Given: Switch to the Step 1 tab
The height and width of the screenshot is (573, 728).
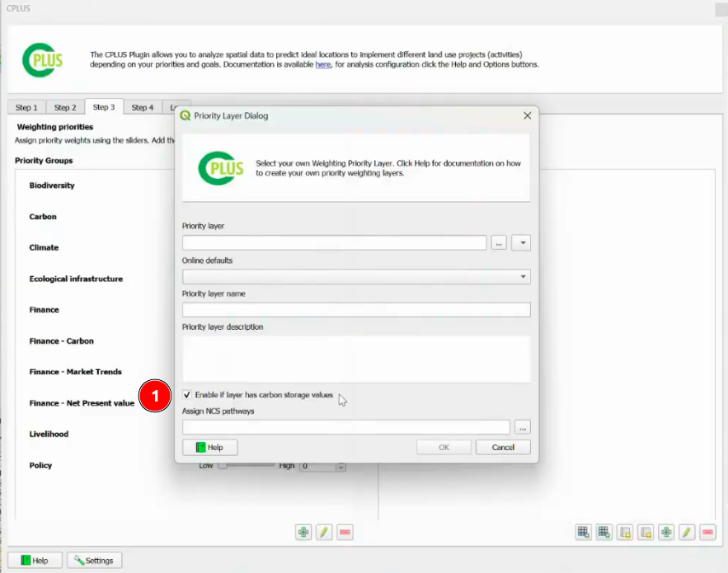Looking at the screenshot, I should point(26,106).
